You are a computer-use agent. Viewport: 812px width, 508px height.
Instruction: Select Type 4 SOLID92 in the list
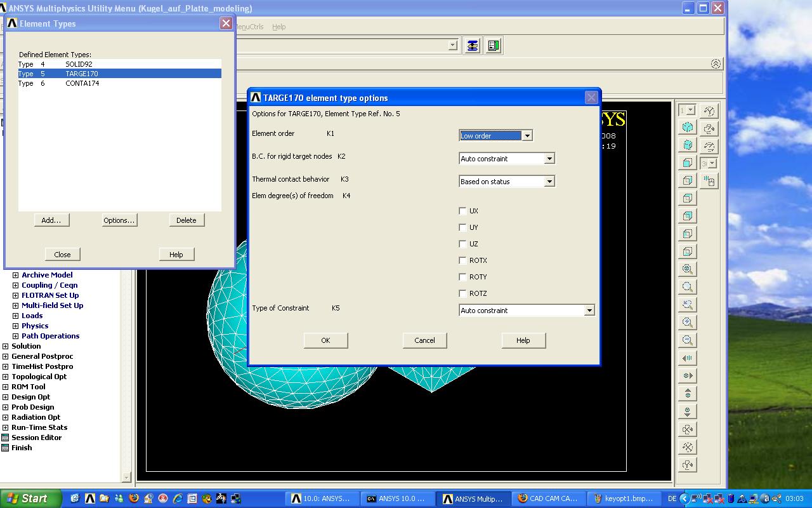[x=119, y=64]
